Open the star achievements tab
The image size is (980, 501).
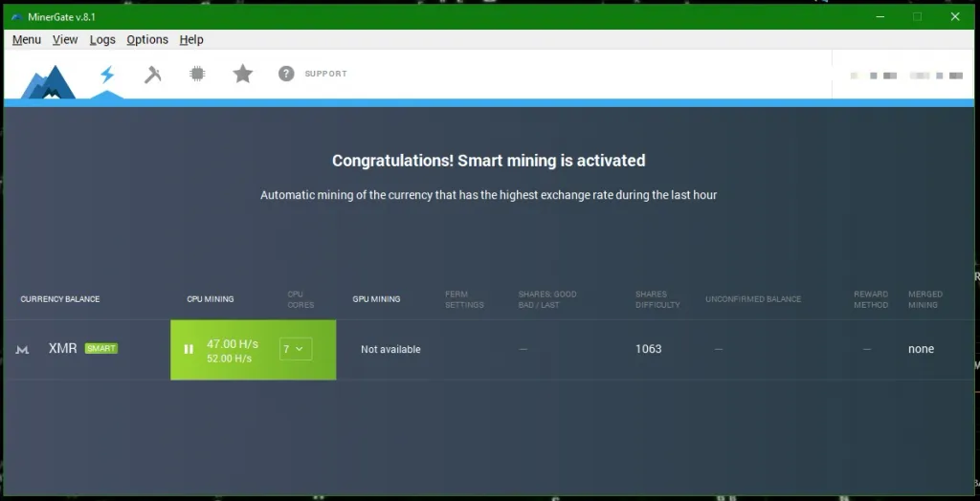pyautogui.click(x=242, y=74)
